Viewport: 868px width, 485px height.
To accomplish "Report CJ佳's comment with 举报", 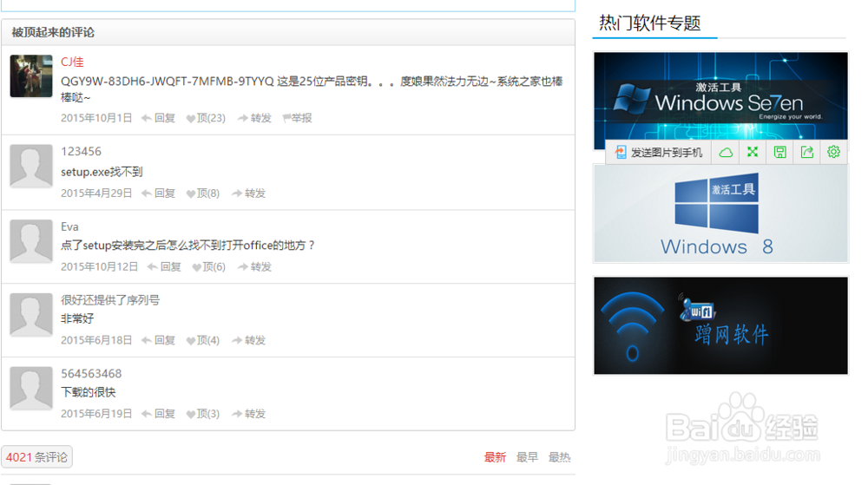I will pos(297,118).
